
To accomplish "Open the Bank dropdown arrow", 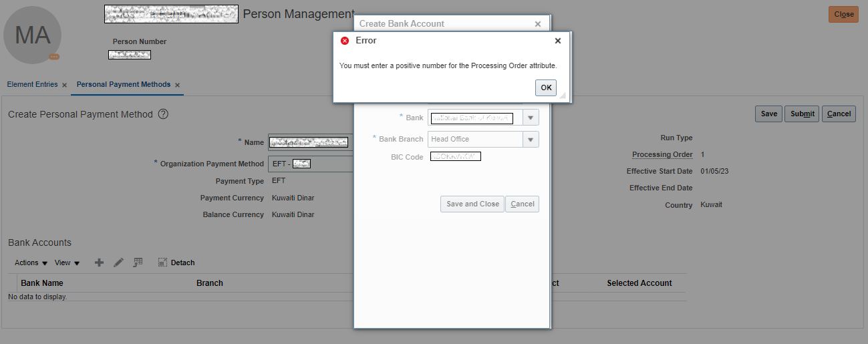I will pyautogui.click(x=531, y=118).
